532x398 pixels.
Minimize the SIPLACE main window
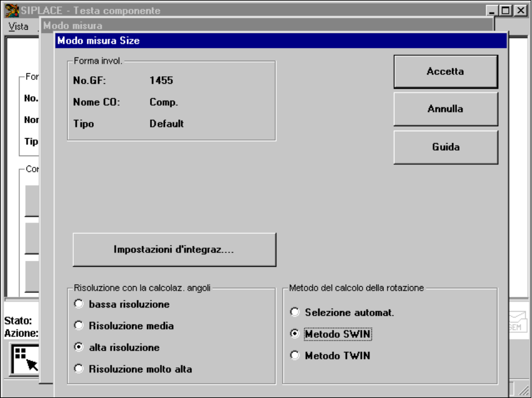(x=492, y=11)
